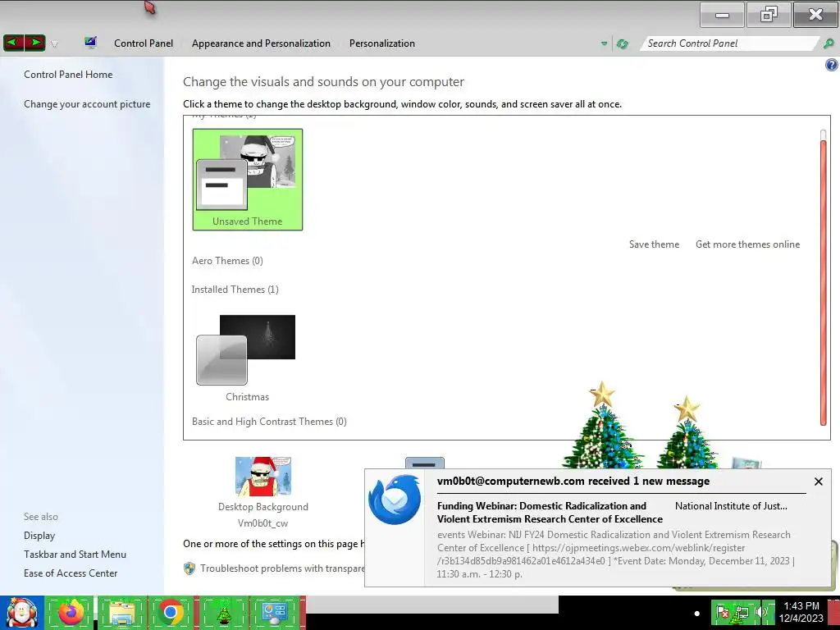Open Taskbar and Start Menu link

point(75,555)
